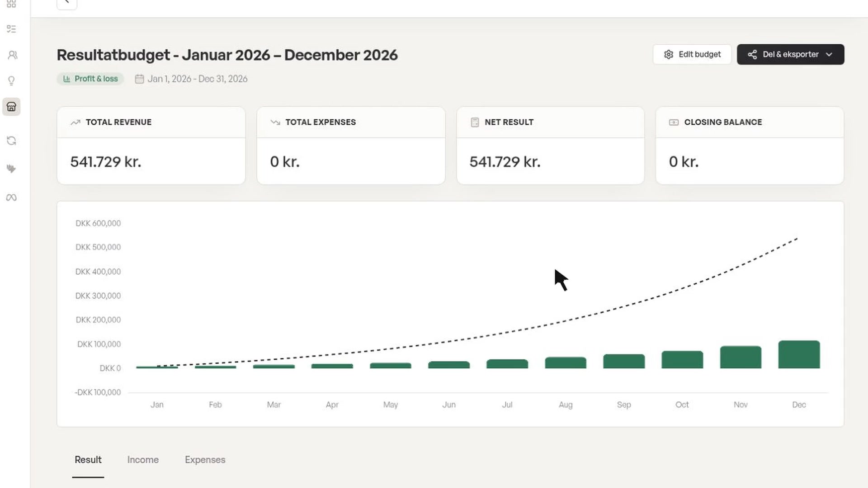Click the Edit budget button
The image size is (868, 488).
692,55
